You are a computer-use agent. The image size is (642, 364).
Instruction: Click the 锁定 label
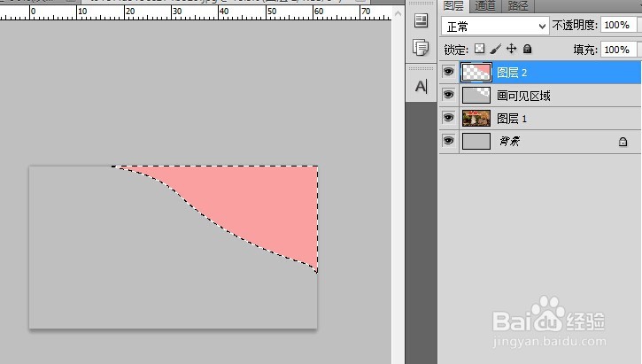pyautogui.click(x=456, y=50)
